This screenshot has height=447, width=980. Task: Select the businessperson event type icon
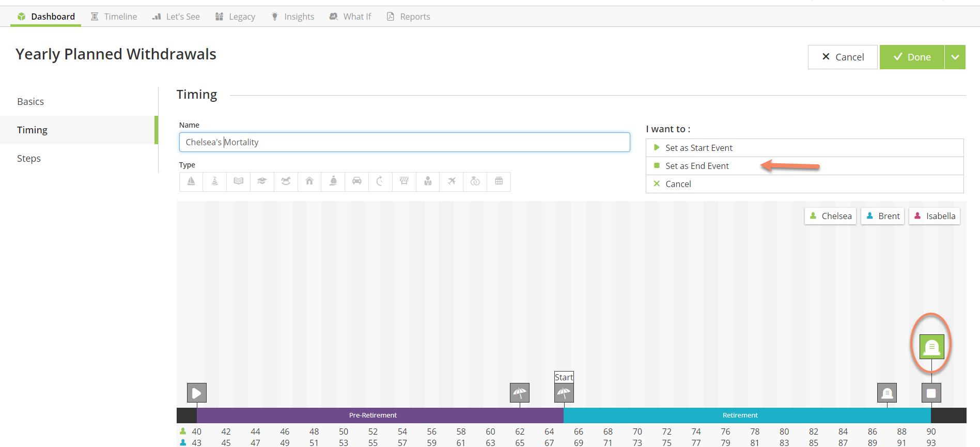[428, 181]
